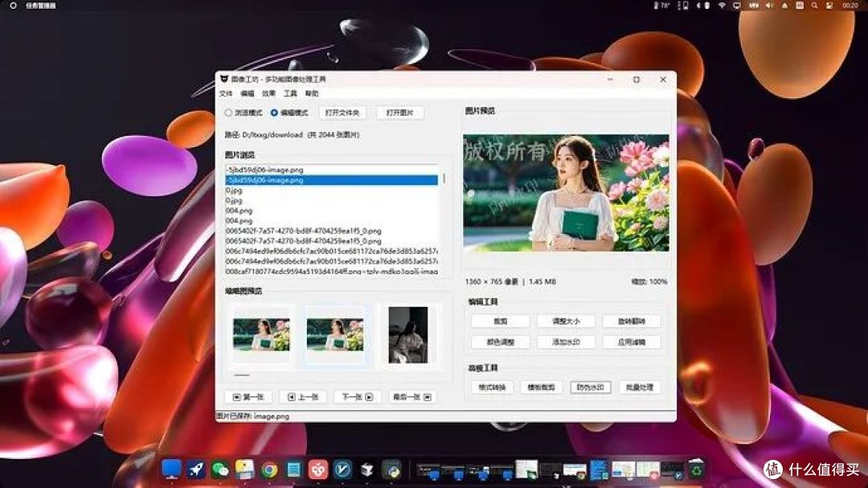Select the file row starting with 008caf7180774cdc
Image resolution: width=868 pixels, height=488 pixels.
(331, 272)
